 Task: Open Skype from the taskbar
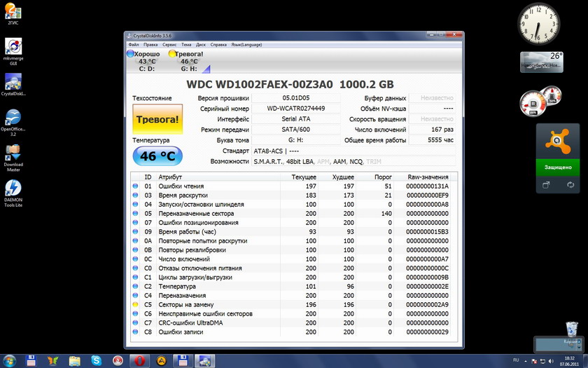pyautogui.click(x=97, y=361)
